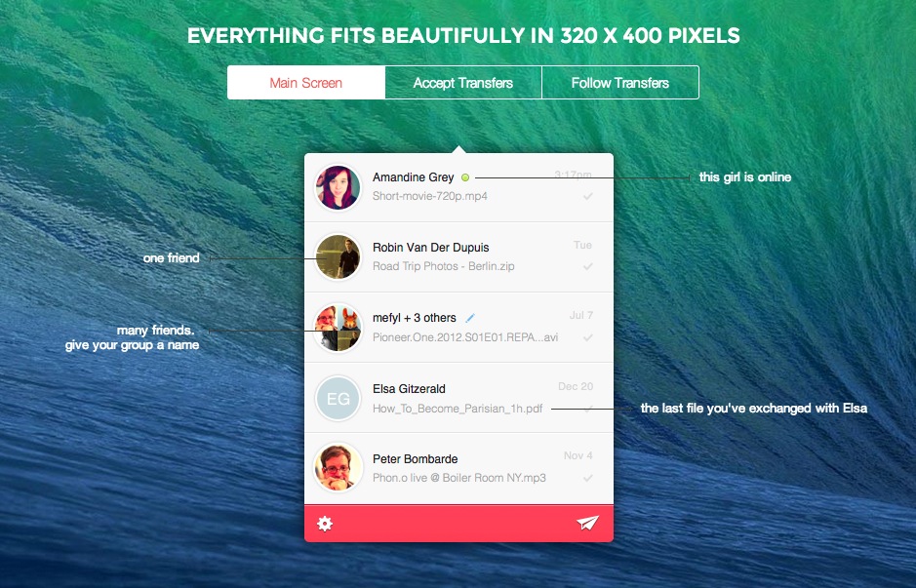Open Elsa Gitzerald's conversation by name
916x588 pixels.
pyautogui.click(x=409, y=389)
